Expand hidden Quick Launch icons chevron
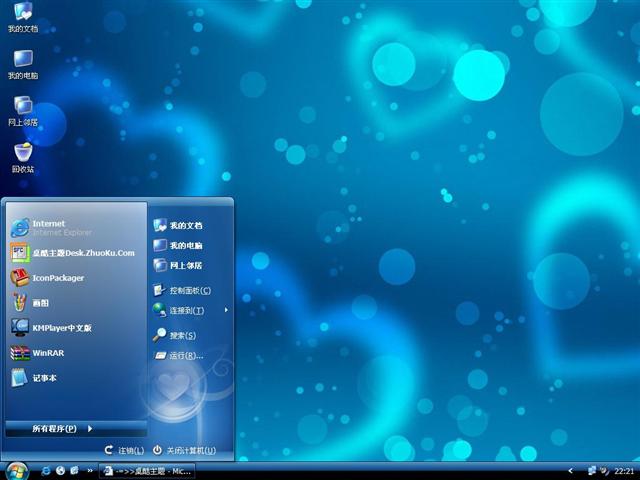The image size is (640, 480). (x=90, y=470)
